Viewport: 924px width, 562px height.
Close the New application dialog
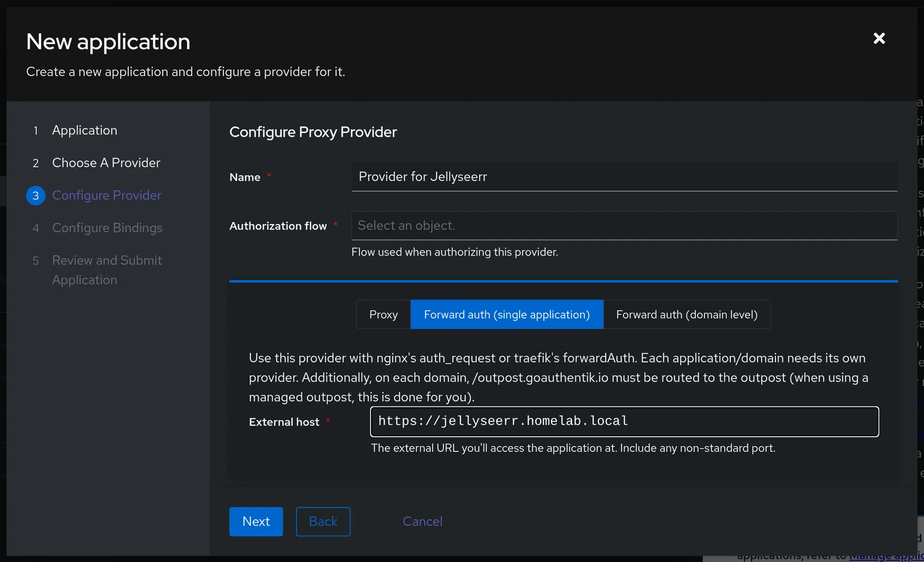(x=879, y=38)
